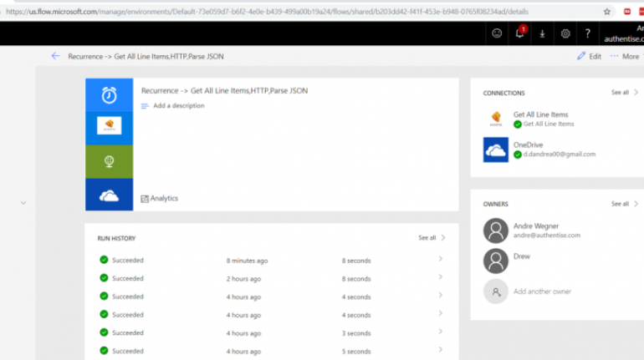Screen dimensions: 644x360
Task: Click the flow title in the card
Action: pyautogui.click(x=224, y=90)
